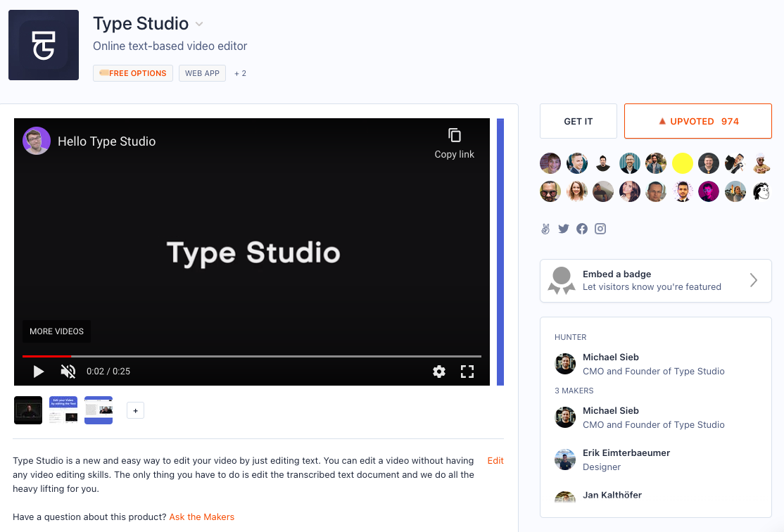Click the GET IT button
The height and width of the screenshot is (532, 784).
click(578, 121)
